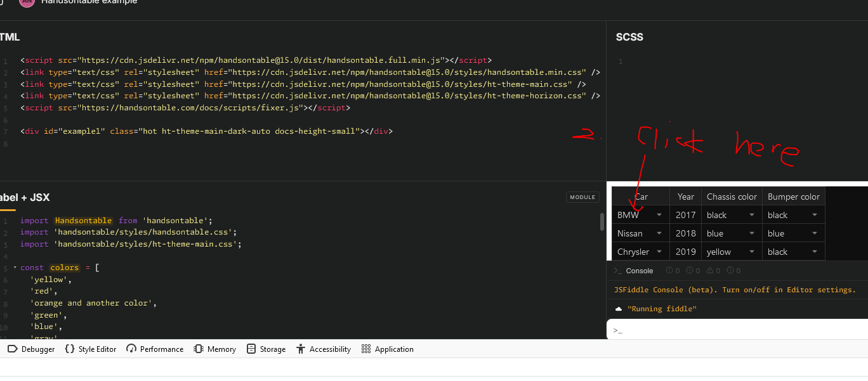Open the Performance devtools tab
868x381 pixels.
155,349
